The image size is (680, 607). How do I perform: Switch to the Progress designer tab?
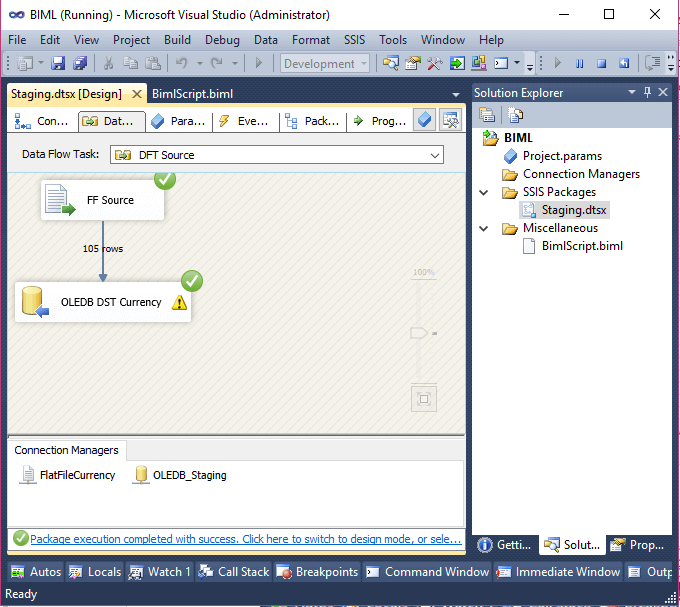(379, 121)
